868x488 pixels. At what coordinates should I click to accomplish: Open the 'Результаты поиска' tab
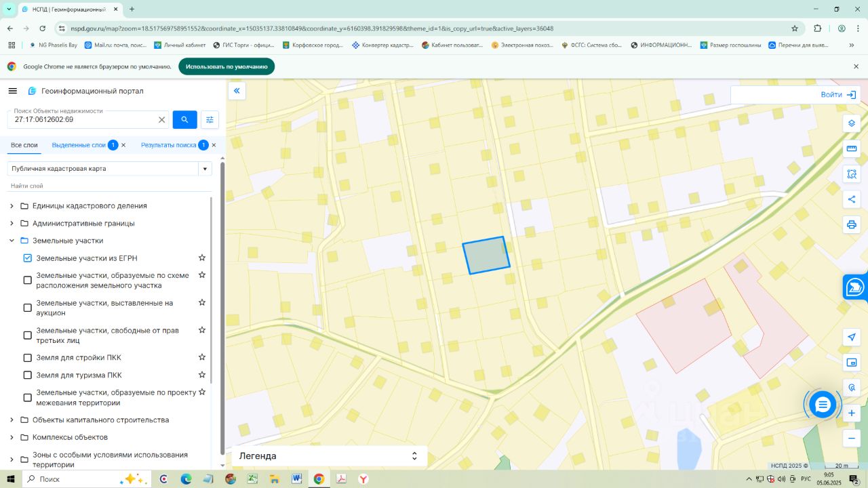[168, 145]
